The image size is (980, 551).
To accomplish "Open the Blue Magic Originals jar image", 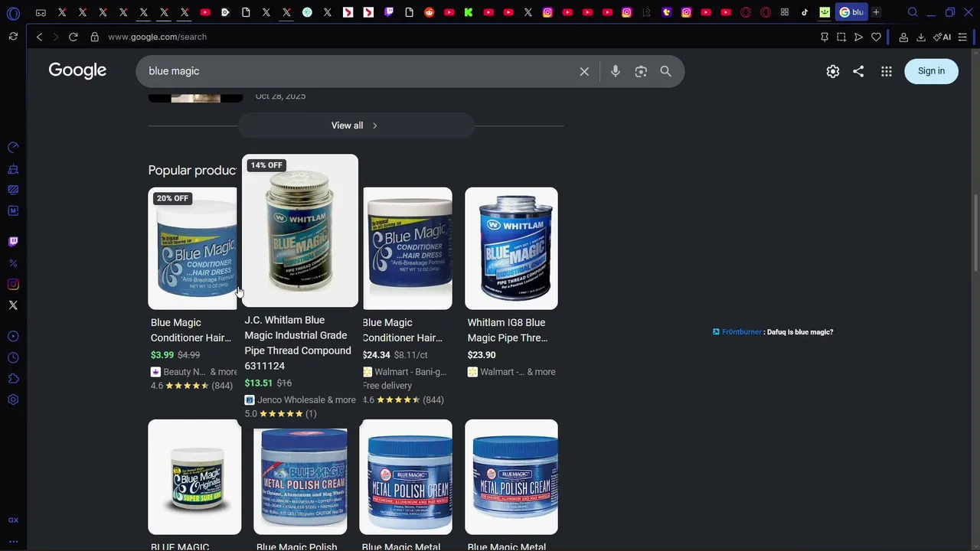I will (x=194, y=477).
